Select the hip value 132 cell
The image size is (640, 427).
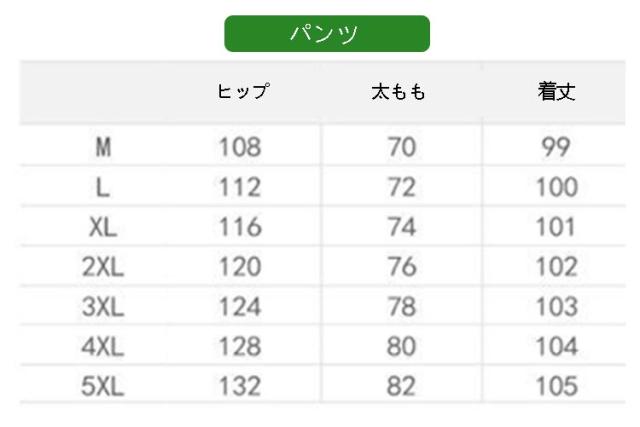[240, 385]
